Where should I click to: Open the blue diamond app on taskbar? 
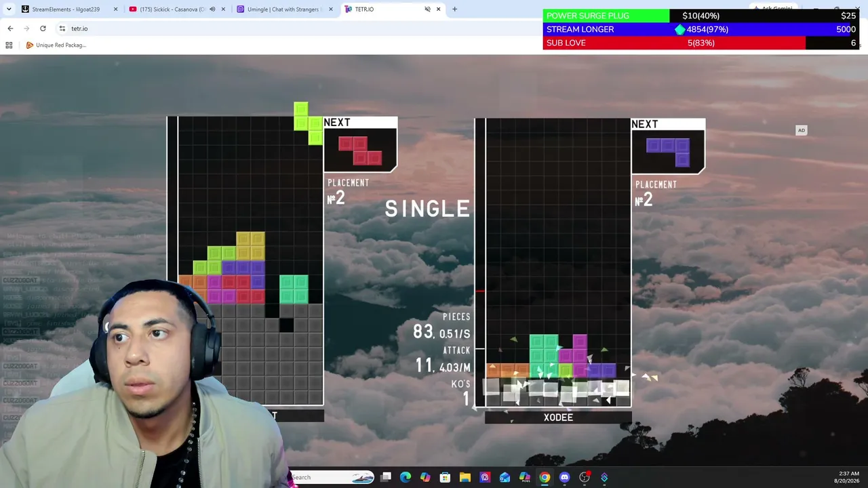coord(604,477)
